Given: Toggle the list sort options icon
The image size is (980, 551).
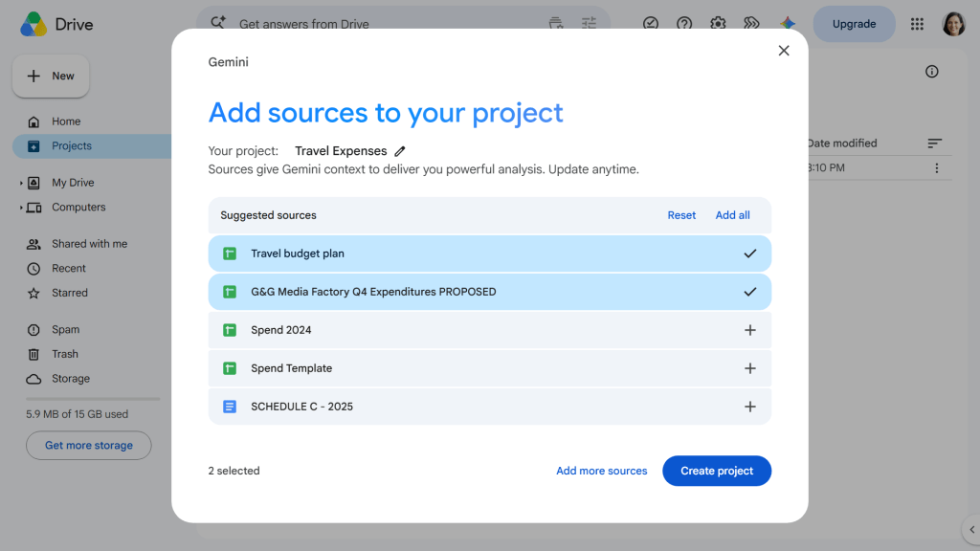Looking at the screenshot, I should pos(934,143).
